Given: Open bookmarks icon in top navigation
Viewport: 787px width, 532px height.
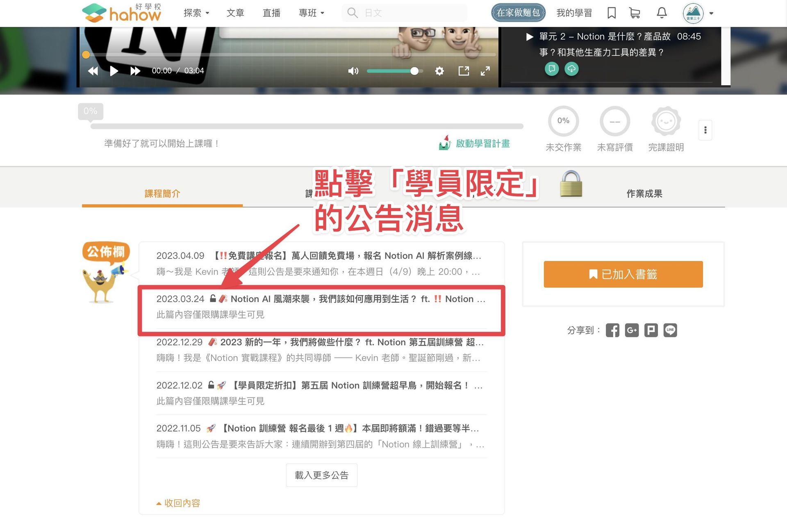Looking at the screenshot, I should [x=612, y=13].
